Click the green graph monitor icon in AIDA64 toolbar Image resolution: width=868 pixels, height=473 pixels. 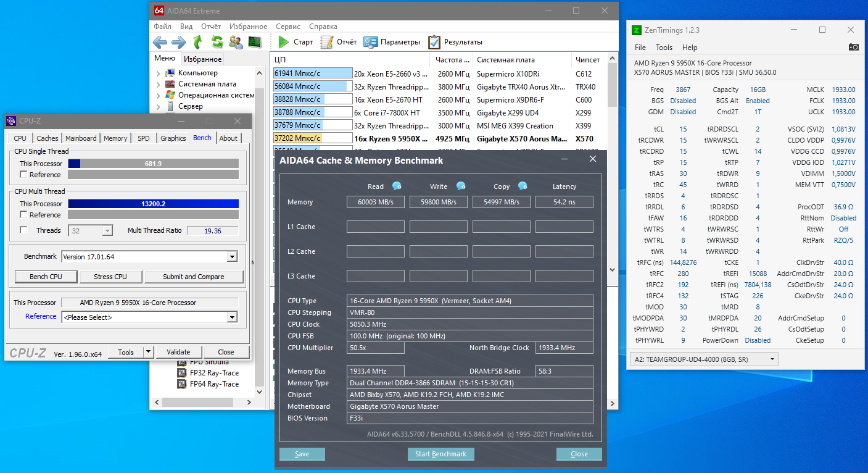click(254, 42)
